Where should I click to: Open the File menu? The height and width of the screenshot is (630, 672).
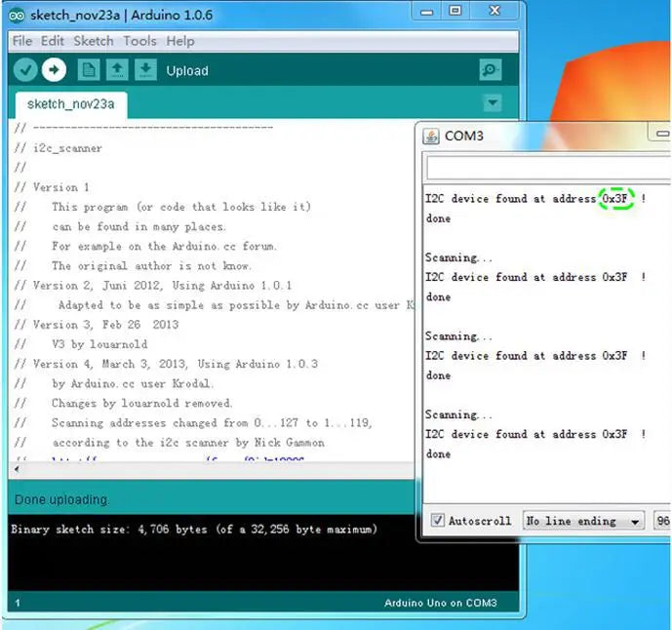tap(22, 41)
